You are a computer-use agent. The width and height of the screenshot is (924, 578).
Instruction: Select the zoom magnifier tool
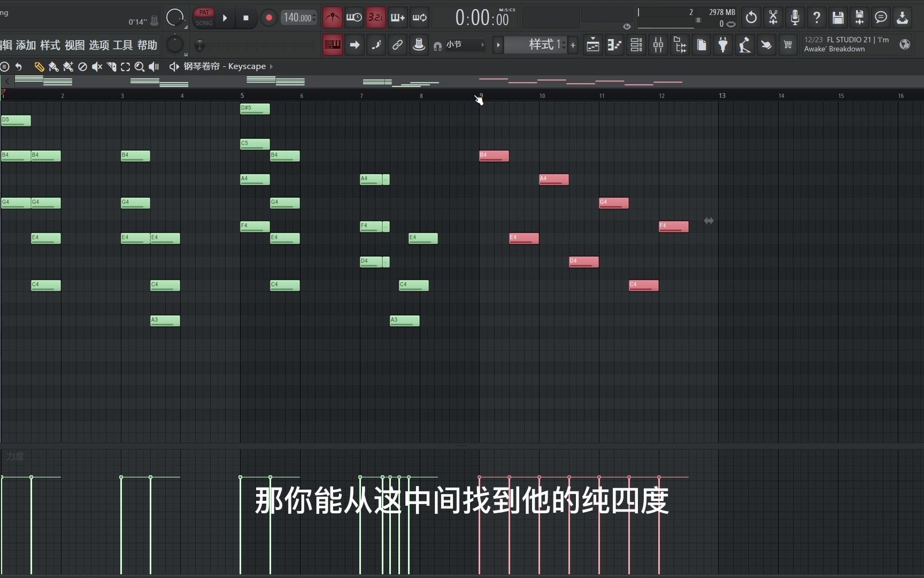tap(140, 66)
